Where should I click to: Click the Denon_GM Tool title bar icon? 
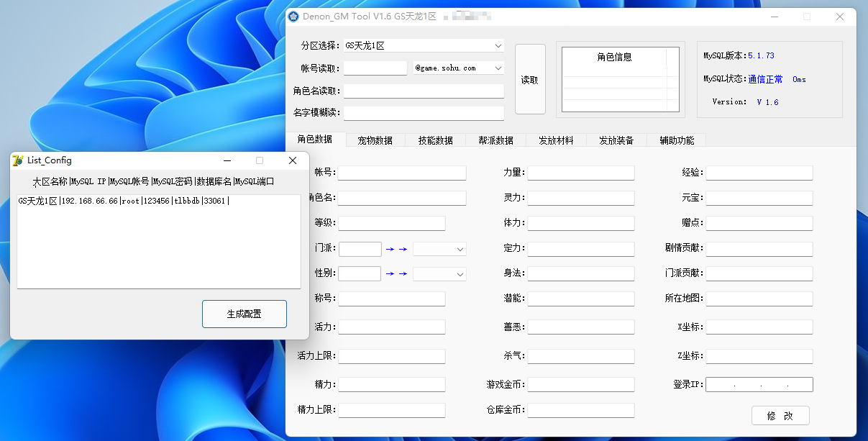coord(293,17)
